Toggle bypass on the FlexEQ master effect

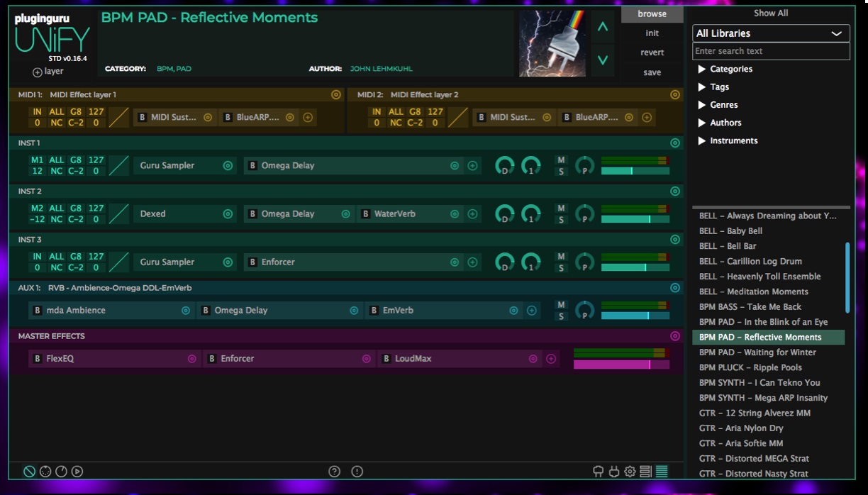[38, 359]
